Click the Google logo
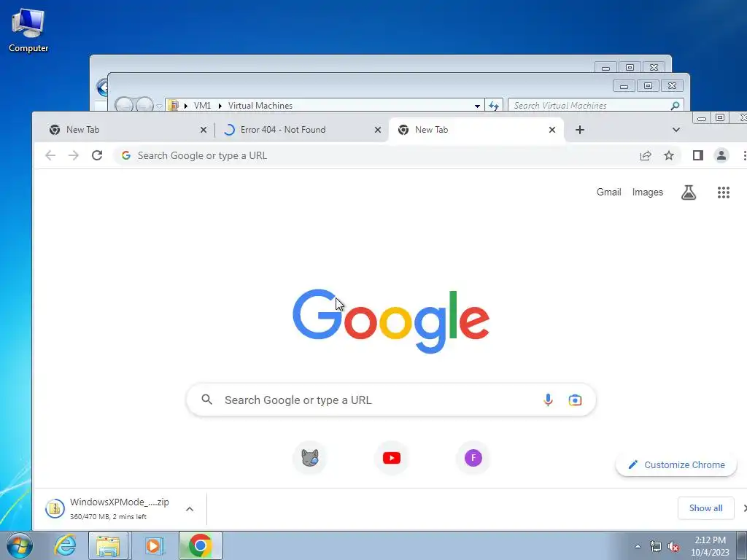Screen dimensions: 747x560 tap(391, 321)
